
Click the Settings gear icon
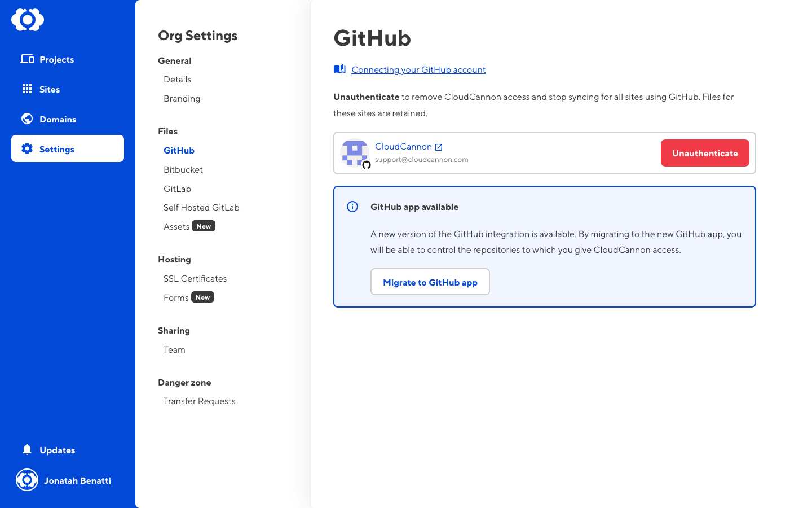pos(27,148)
